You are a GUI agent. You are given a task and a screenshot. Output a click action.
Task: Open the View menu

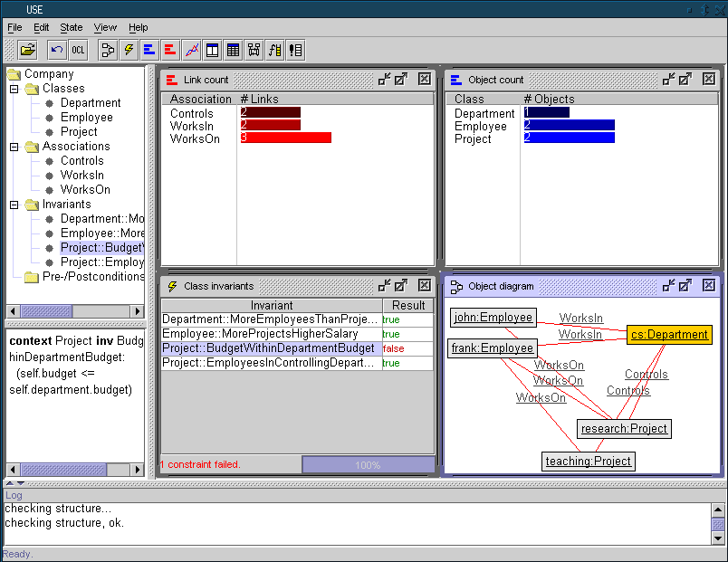click(x=105, y=28)
